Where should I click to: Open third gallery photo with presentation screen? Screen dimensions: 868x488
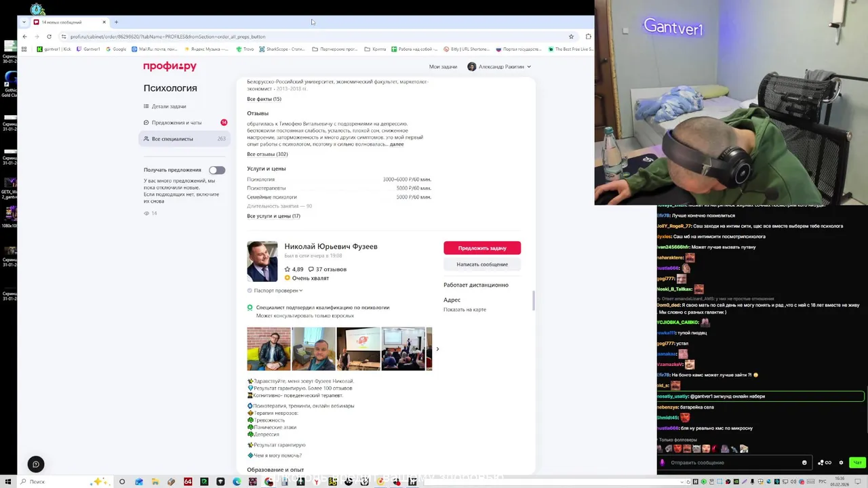click(x=358, y=349)
